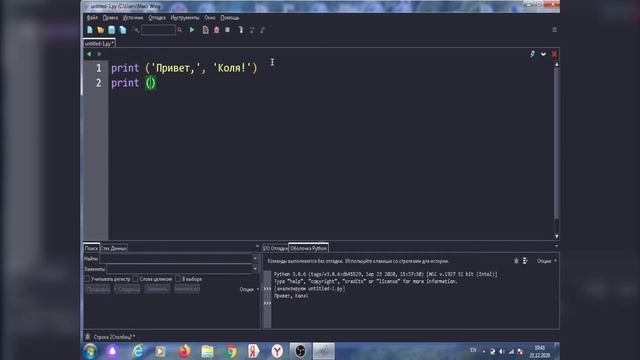Click the status bar bug indicator icon
The height and width of the screenshot is (360, 640).
point(87,337)
